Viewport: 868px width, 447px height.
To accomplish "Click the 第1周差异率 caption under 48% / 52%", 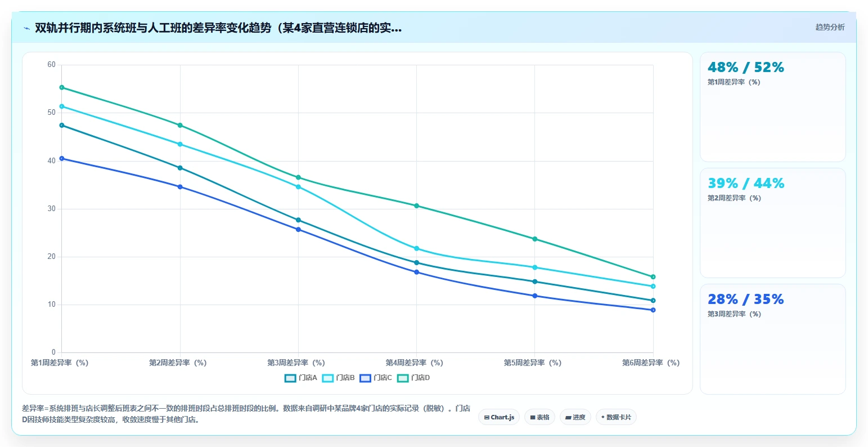I will [734, 82].
